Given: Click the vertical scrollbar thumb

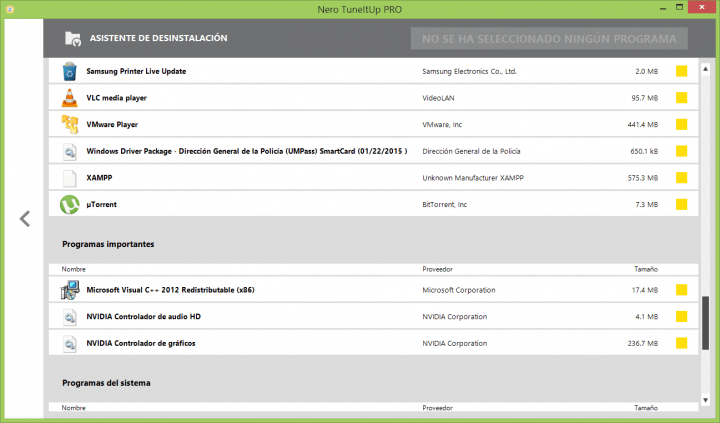Looking at the screenshot, I should [x=705, y=323].
